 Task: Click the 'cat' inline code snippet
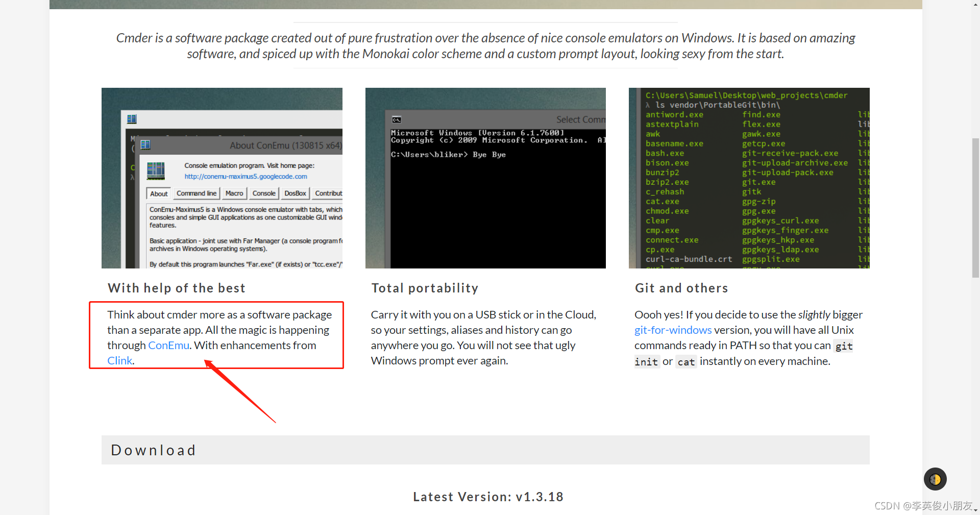tap(686, 362)
